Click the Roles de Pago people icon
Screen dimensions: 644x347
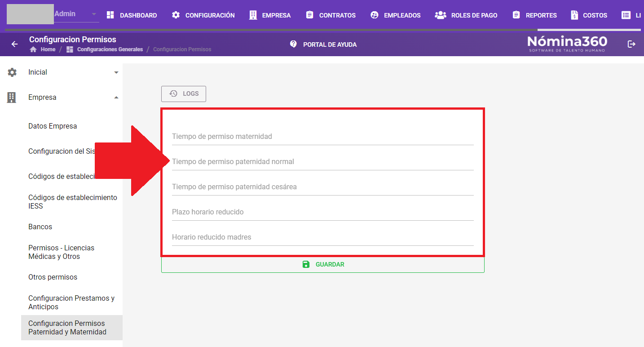coord(440,15)
